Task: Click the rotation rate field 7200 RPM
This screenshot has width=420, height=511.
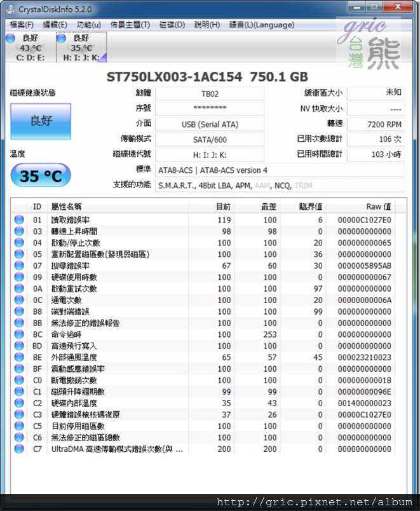Action: tap(376, 124)
